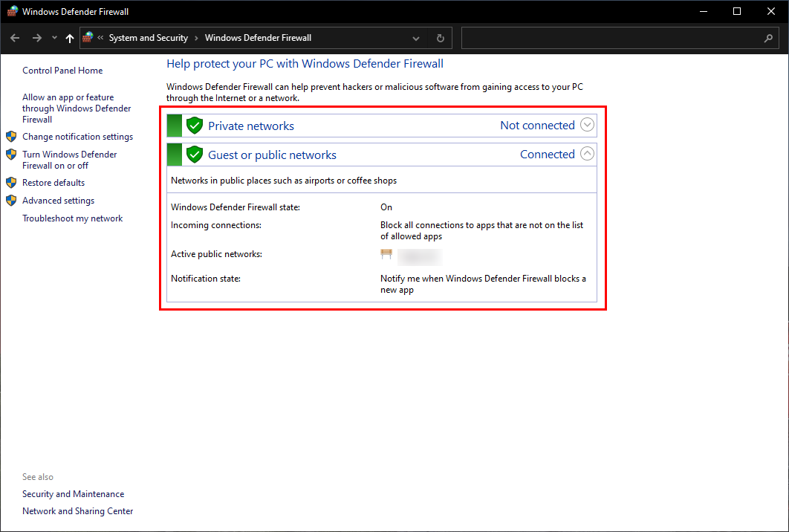Open Security and Maintenance link

coord(73,494)
